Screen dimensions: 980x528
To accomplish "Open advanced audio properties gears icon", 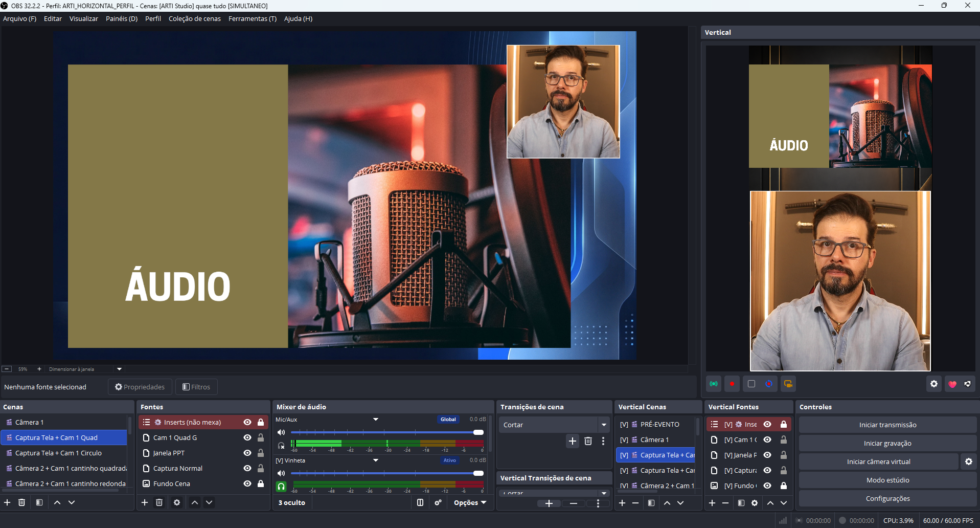I will click(438, 502).
